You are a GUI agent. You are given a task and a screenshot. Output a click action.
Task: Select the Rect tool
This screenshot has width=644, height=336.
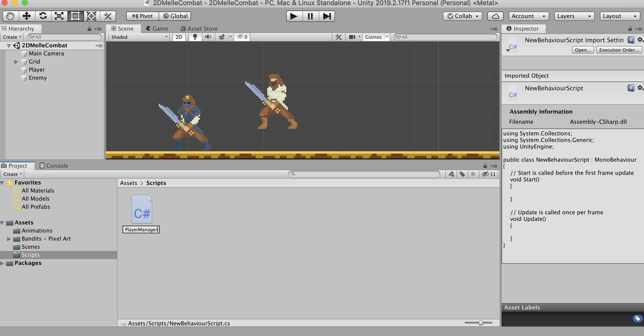(x=75, y=16)
